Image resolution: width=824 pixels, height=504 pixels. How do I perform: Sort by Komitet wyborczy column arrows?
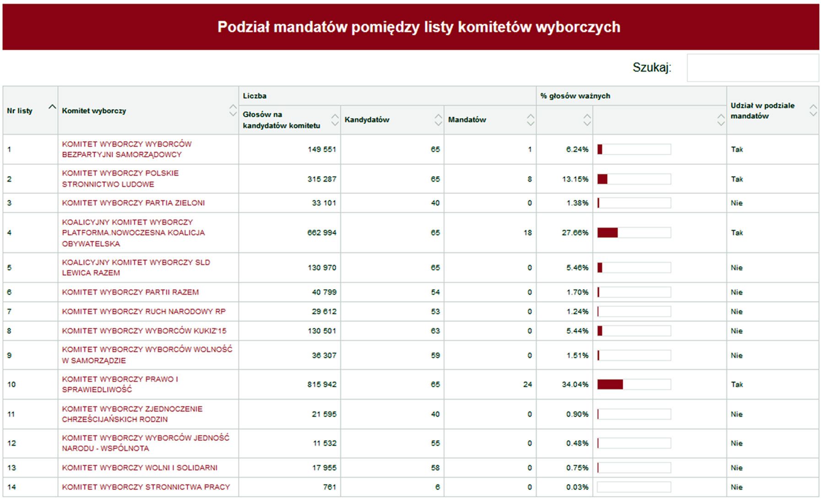233,110
